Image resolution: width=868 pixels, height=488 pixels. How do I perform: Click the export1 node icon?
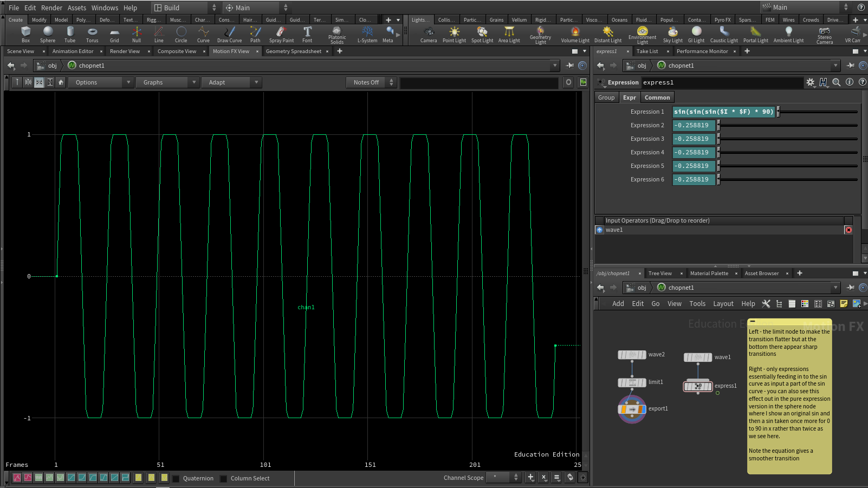[632, 409]
